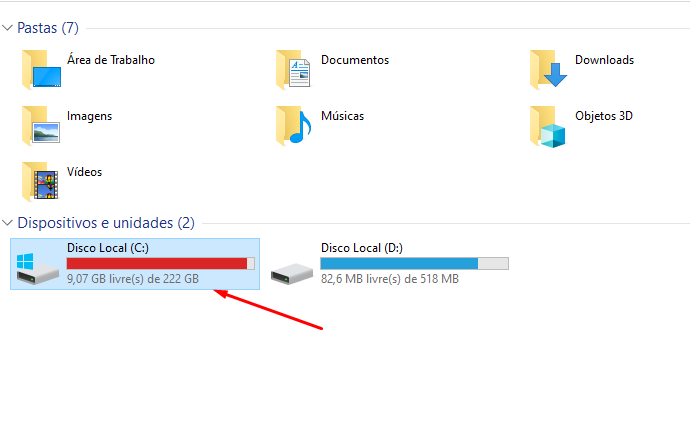Select the Disco Local (C:) drive icon

click(37, 268)
